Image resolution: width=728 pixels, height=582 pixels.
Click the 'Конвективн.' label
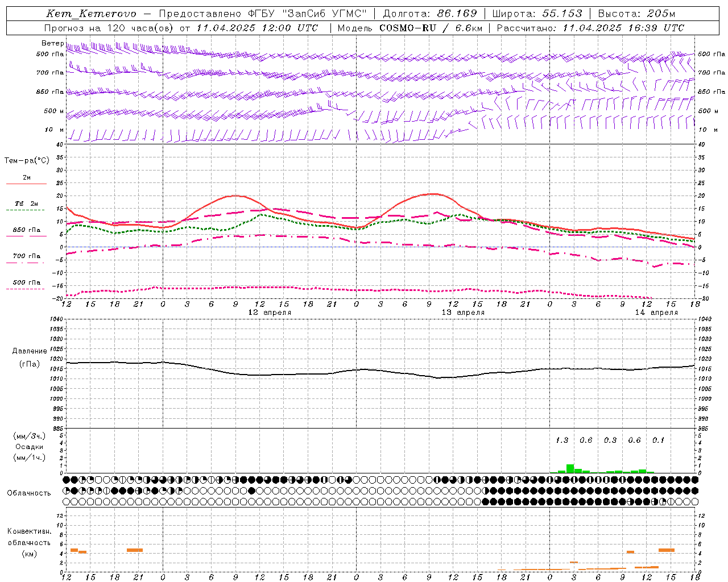click(30, 531)
